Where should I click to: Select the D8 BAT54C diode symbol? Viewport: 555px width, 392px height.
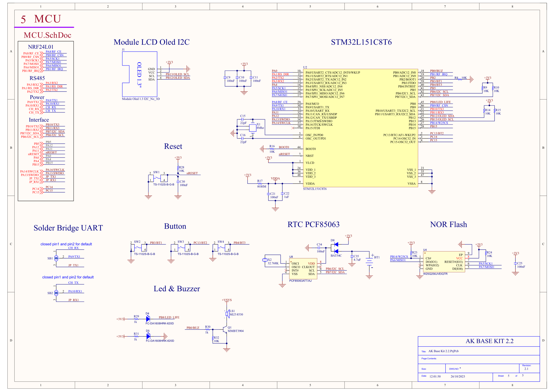336,248
